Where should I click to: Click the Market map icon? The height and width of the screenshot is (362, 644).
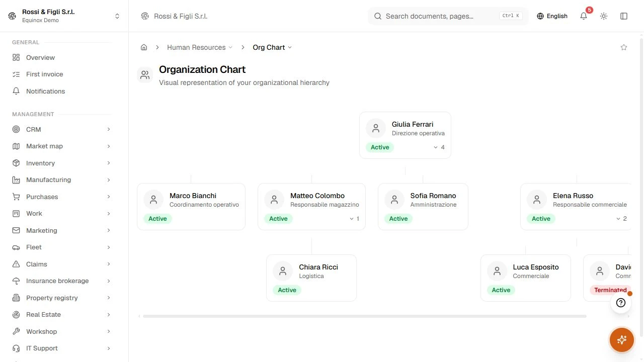pyautogui.click(x=16, y=146)
